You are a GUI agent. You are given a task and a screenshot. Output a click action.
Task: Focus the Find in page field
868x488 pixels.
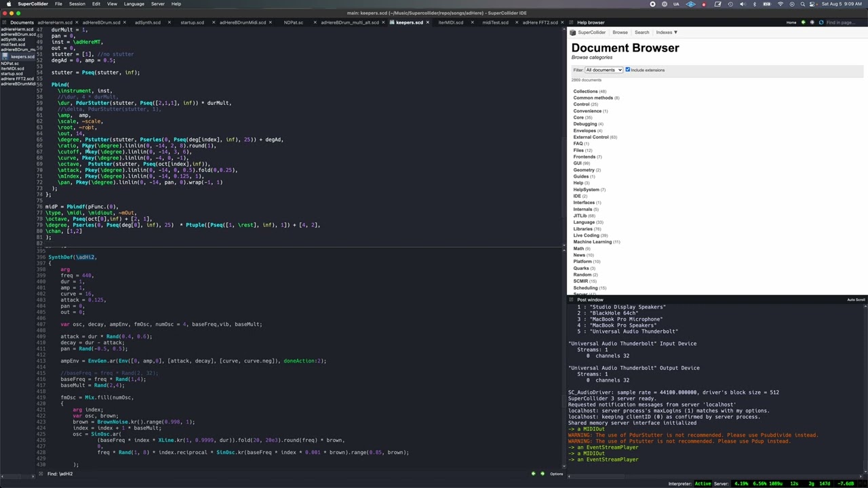click(x=844, y=22)
